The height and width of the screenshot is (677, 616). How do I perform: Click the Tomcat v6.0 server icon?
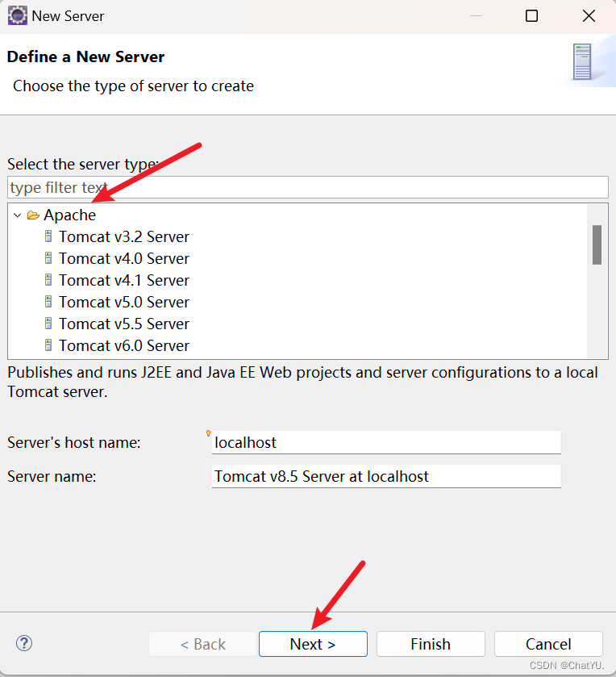(48, 345)
